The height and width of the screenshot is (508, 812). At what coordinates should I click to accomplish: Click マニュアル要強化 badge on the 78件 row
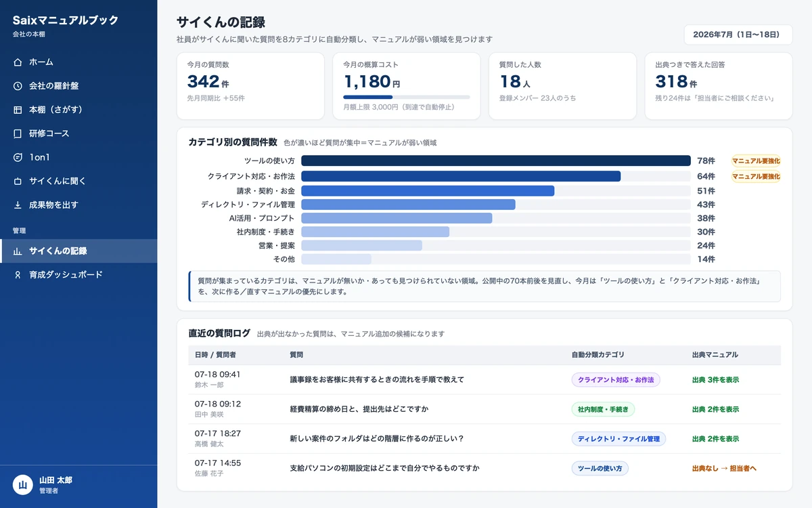coord(756,161)
